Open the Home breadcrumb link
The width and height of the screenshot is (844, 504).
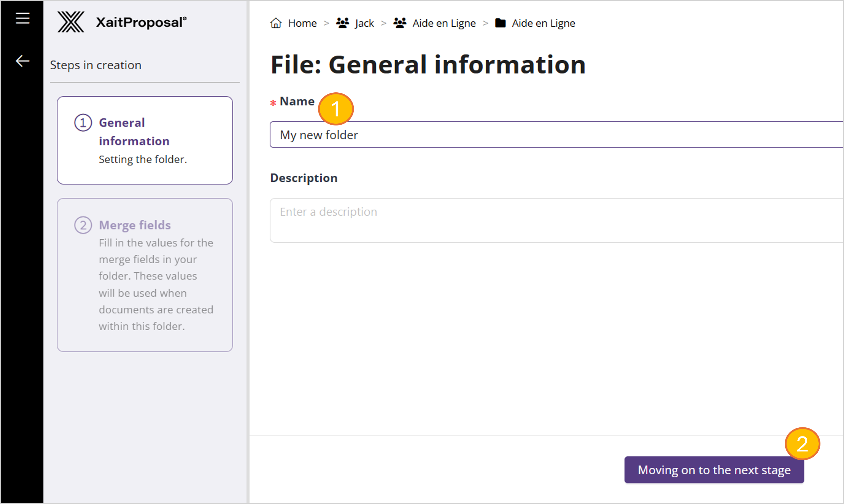(x=302, y=23)
